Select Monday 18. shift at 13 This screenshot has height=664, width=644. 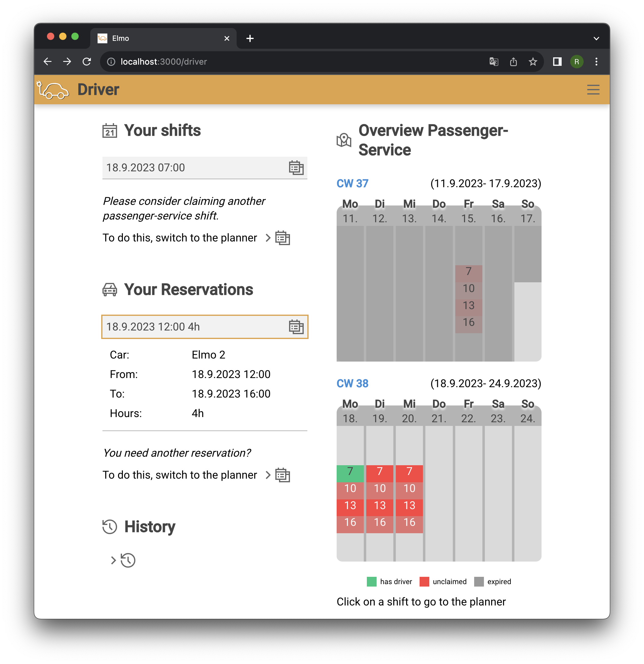click(350, 508)
